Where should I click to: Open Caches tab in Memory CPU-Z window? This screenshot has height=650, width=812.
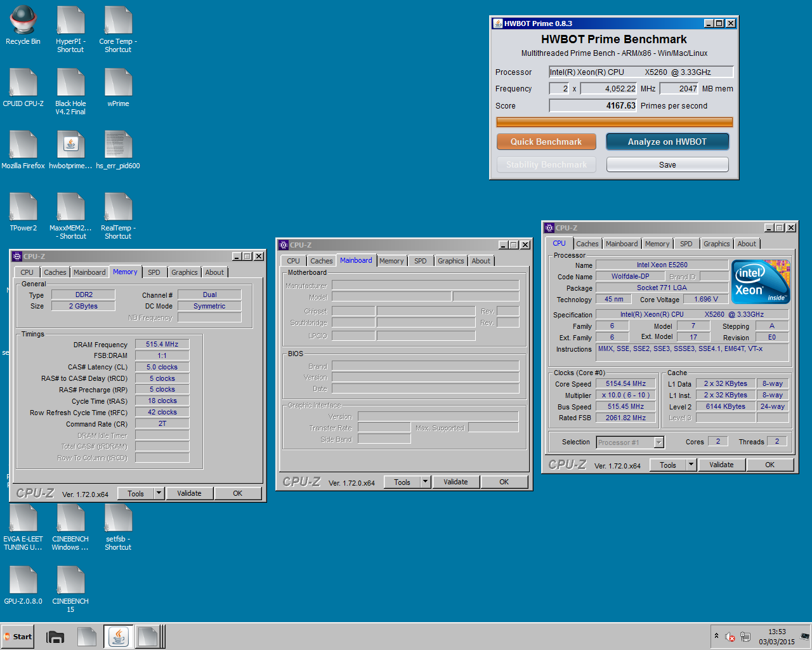tap(55, 272)
